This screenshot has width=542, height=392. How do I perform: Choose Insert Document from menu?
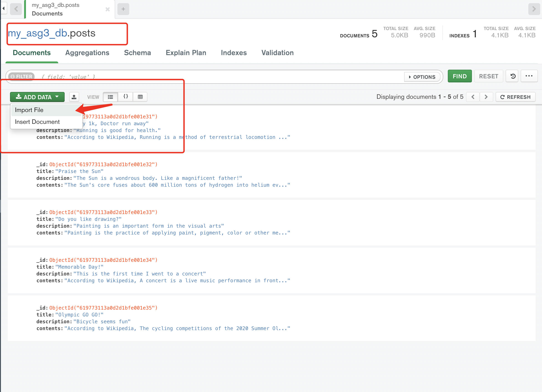46,122
